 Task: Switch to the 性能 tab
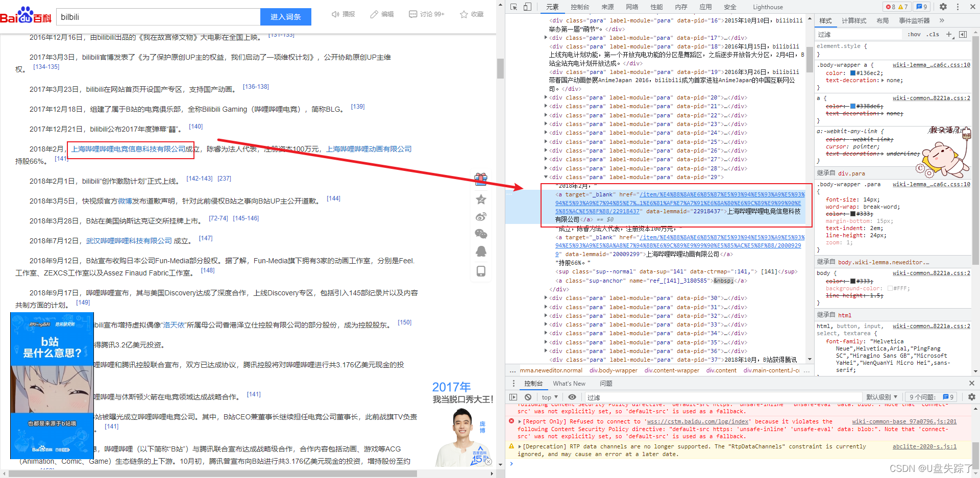coord(656,7)
